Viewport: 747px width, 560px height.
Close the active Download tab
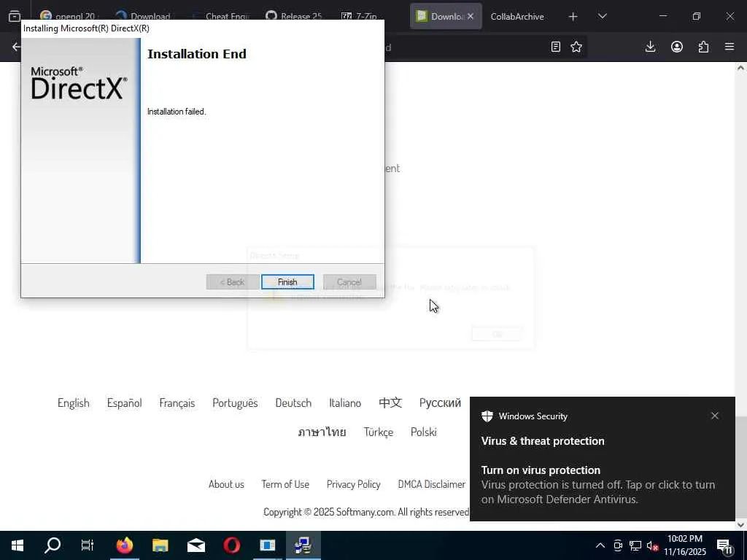pyautogui.click(x=471, y=16)
